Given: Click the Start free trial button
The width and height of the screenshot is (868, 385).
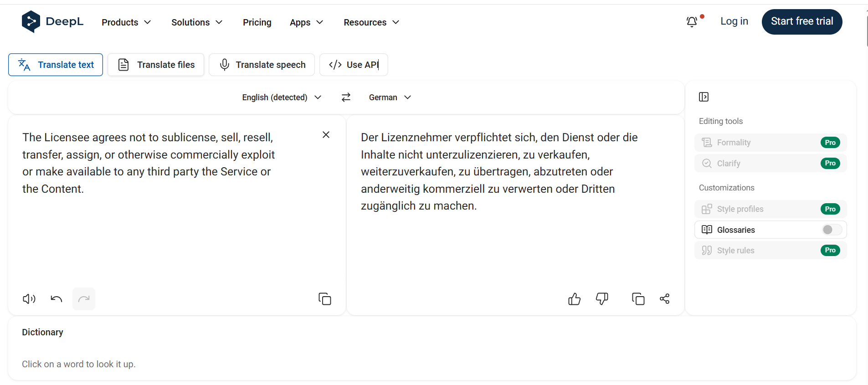Looking at the screenshot, I should (x=802, y=21).
